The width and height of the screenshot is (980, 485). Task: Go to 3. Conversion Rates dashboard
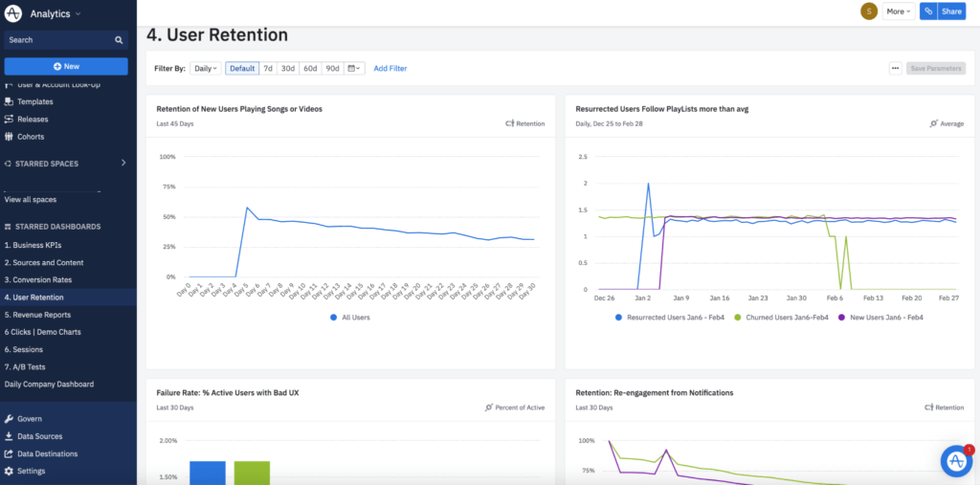(38, 279)
